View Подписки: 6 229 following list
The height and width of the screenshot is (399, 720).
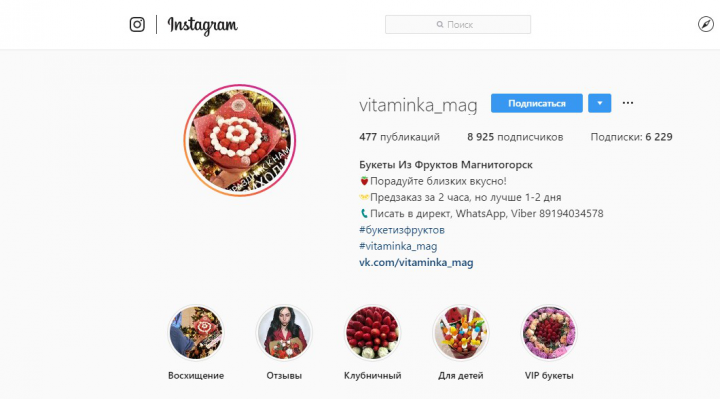(x=631, y=137)
